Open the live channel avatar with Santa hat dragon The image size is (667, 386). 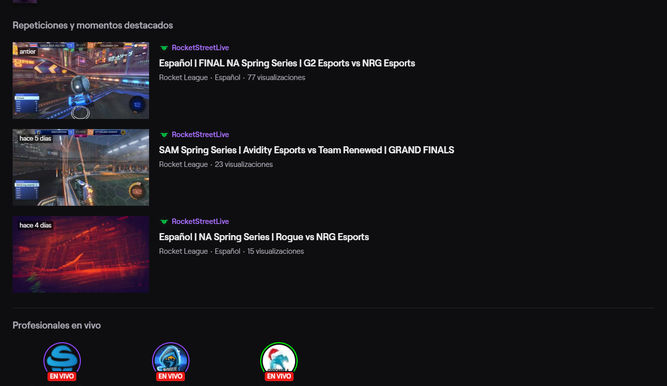pyautogui.click(x=279, y=360)
